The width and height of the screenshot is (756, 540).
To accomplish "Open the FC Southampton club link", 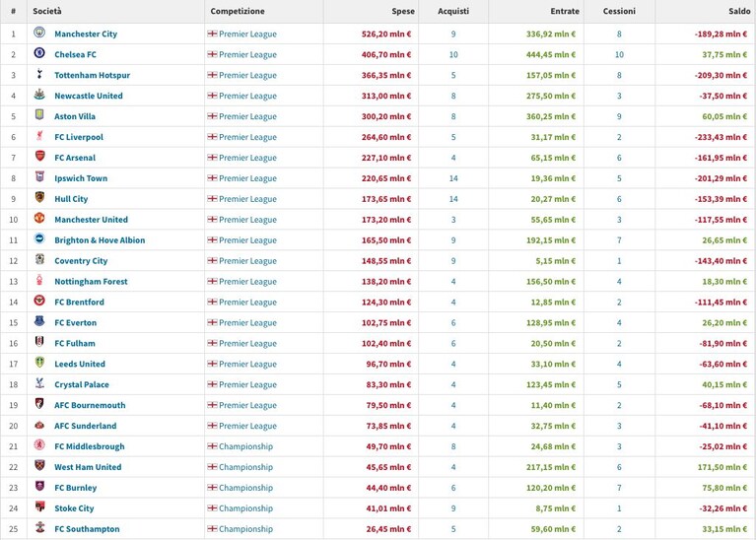I will 87,529.
